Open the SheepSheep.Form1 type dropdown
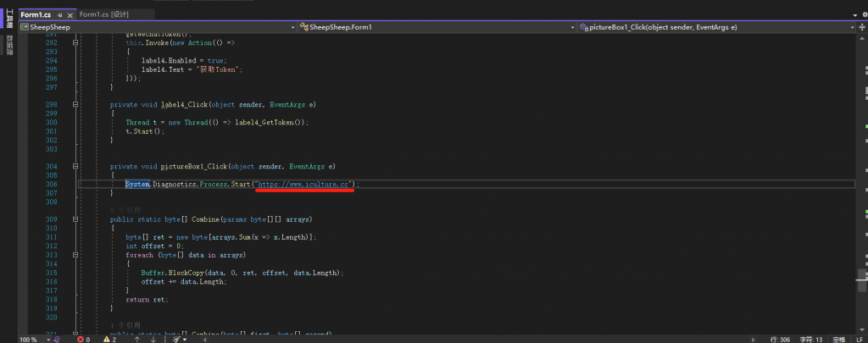The width and height of the screenshot is (868, 343). (572, 27)
